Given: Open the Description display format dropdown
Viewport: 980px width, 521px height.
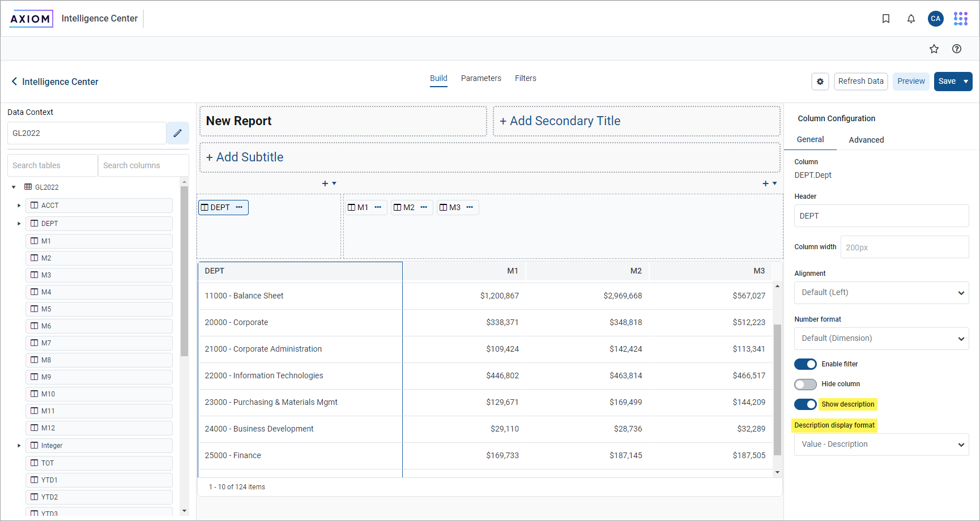Looking at the screenshot, I should pos(881,445).
